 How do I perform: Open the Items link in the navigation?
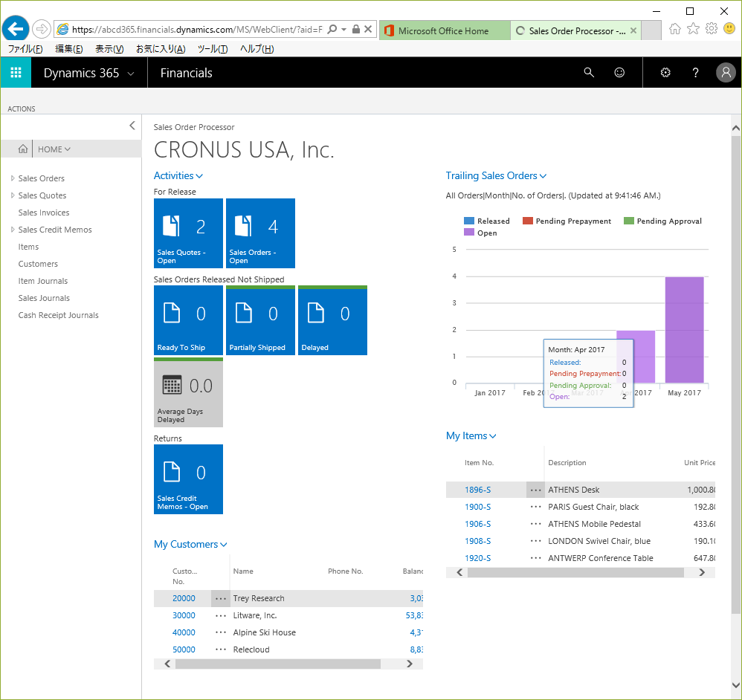point(28,247)
